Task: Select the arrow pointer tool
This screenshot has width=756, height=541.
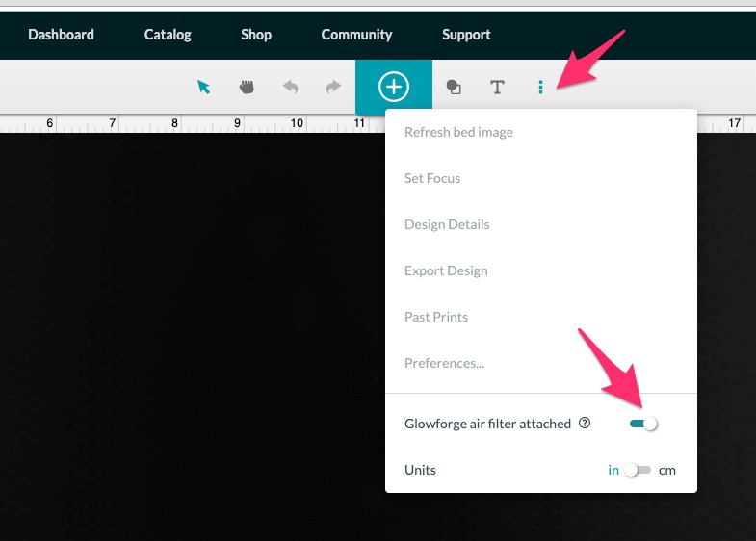Action: tap(203, 87)
